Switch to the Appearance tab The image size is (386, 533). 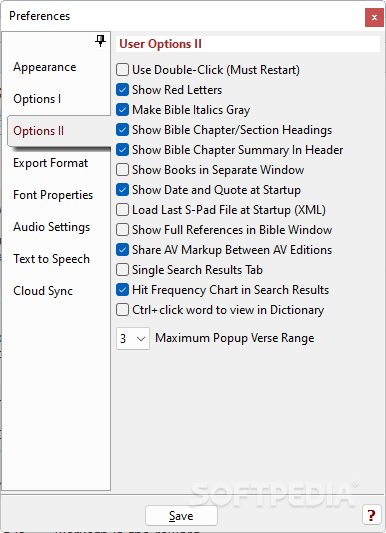coord(45,67)
